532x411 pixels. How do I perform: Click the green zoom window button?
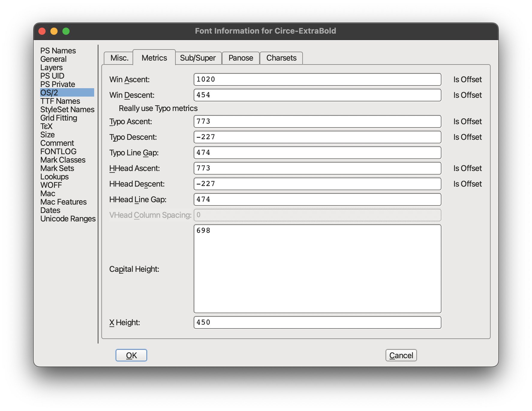[x=66, y=31]
